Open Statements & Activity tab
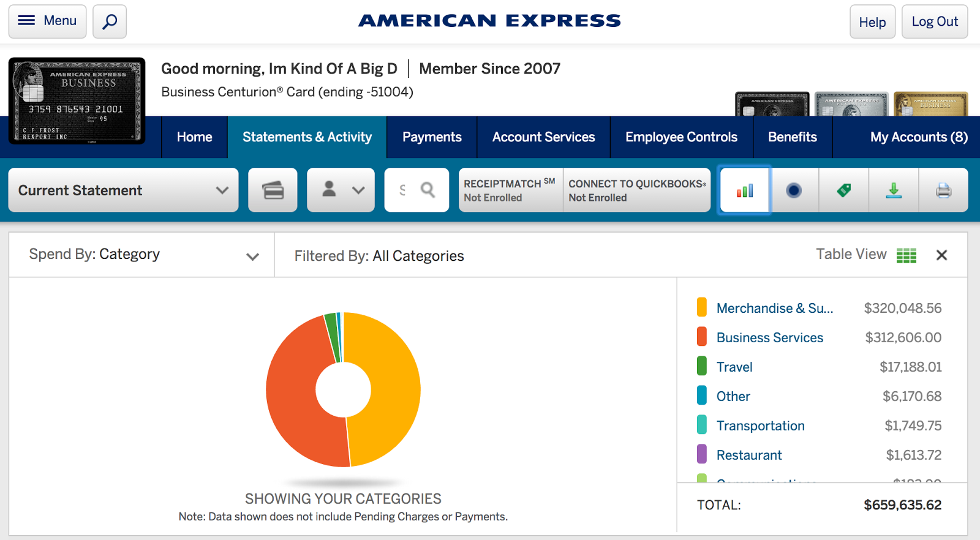The image size is (980, 540). coord(307,137)
